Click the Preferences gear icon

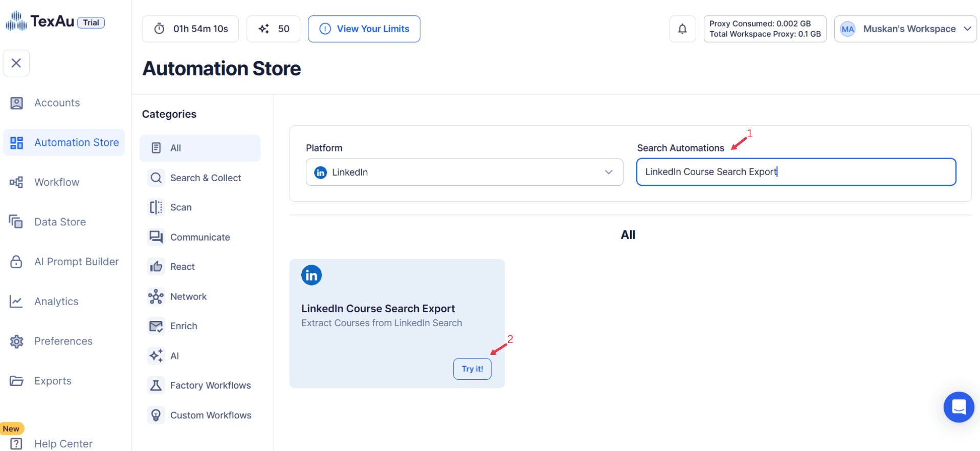[x=16, y=341]
